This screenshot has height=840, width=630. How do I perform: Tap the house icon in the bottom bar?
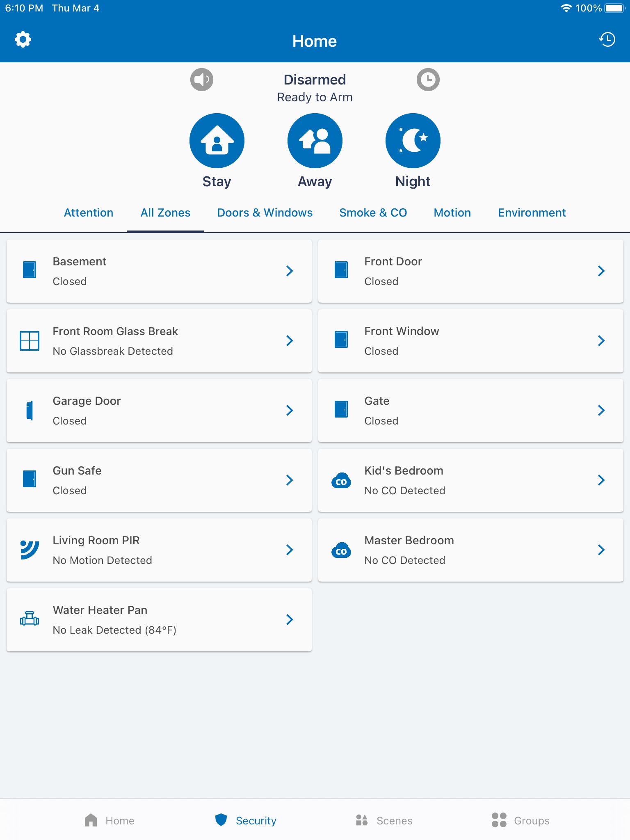(91, 820)
